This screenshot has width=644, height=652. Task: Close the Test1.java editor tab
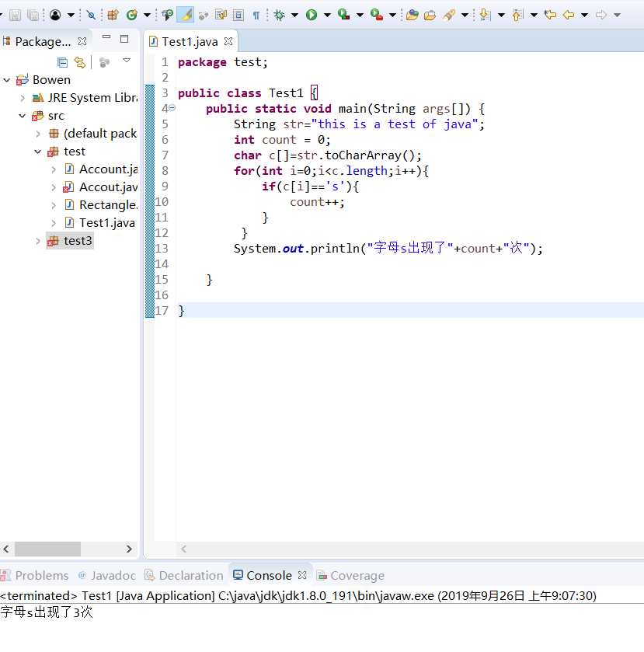(228, 41)
